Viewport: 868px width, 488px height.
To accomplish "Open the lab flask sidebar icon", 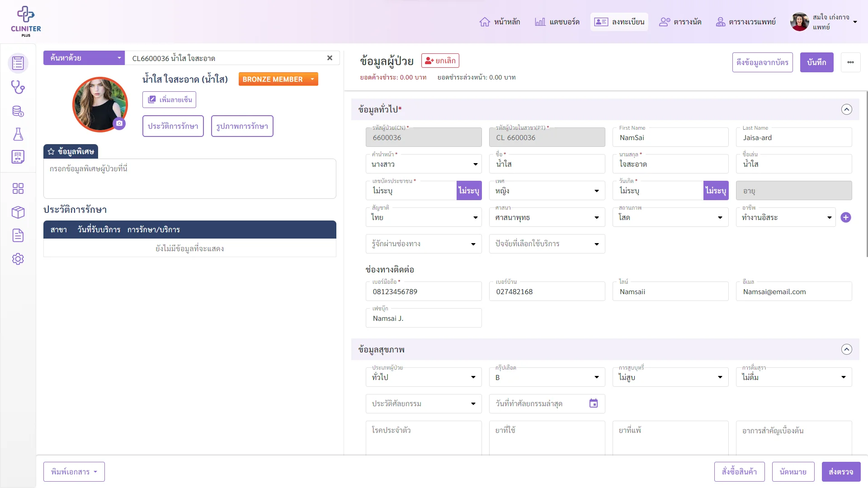I will pos(18,134).
